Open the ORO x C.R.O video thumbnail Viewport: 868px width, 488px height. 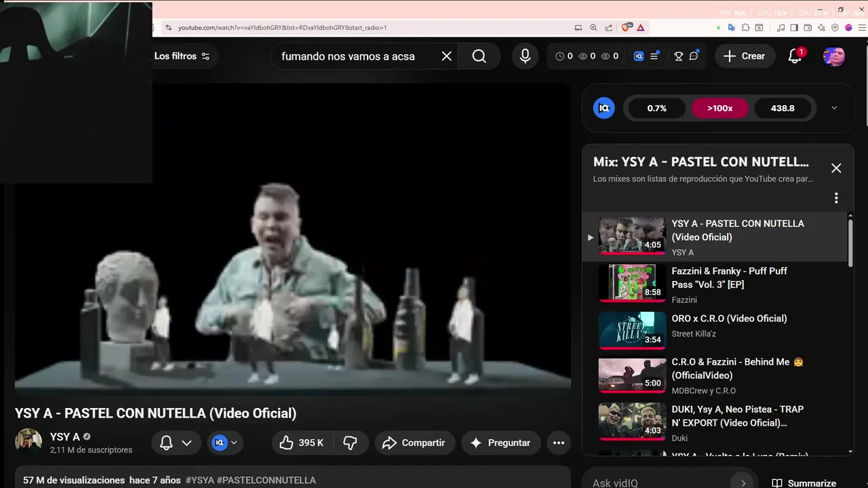632,330
